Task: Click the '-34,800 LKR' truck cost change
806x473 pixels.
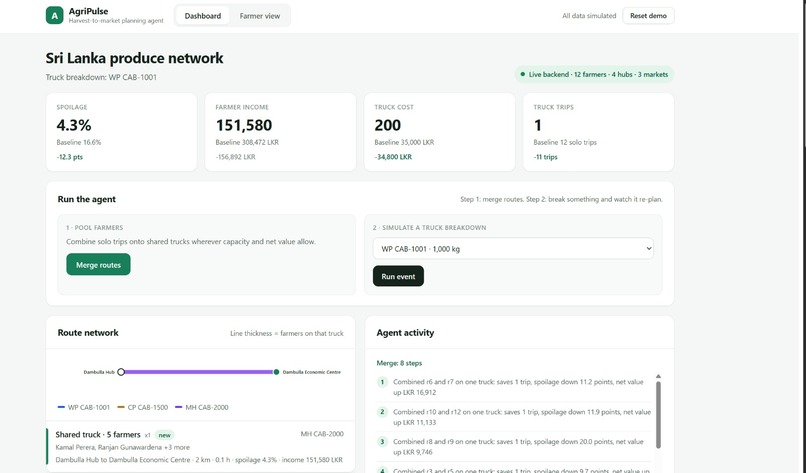Action: pyautogui.click(x=393, y=157)
